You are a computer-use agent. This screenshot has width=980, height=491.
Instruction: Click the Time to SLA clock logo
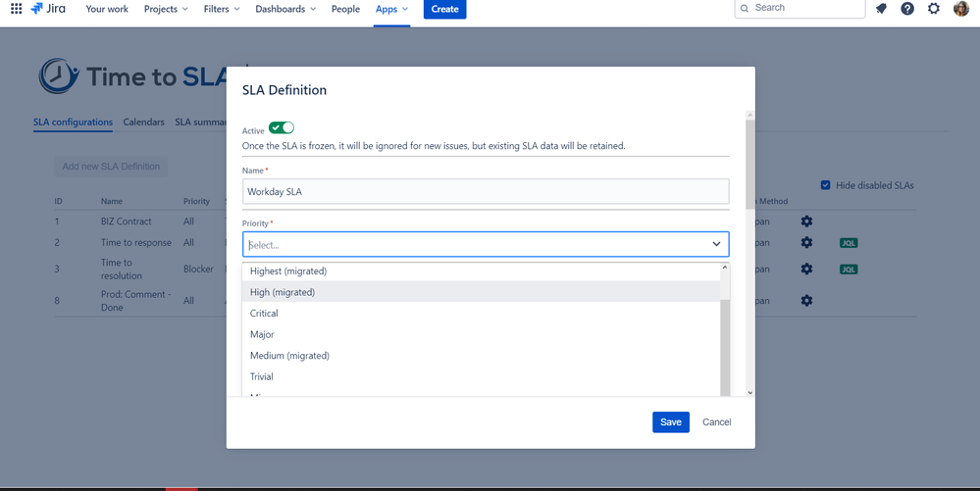(59, 76)
